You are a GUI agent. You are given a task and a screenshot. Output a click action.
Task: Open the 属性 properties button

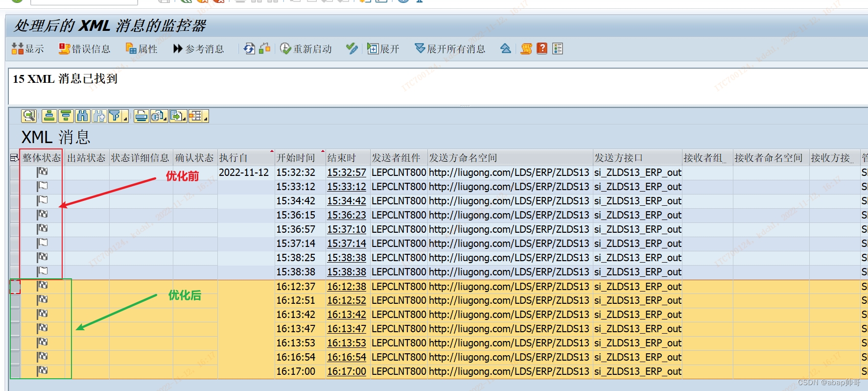(x=141, y=49)
